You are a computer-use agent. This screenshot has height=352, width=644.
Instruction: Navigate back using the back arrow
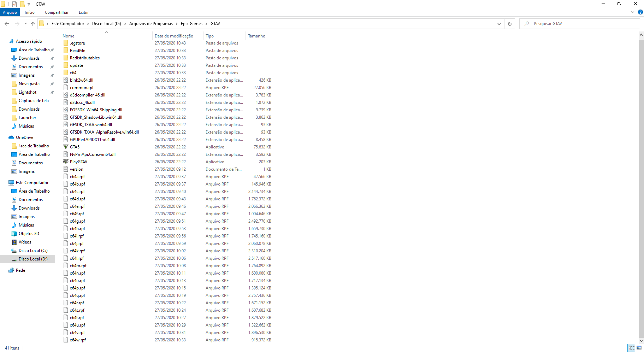[x=6, y=23]
